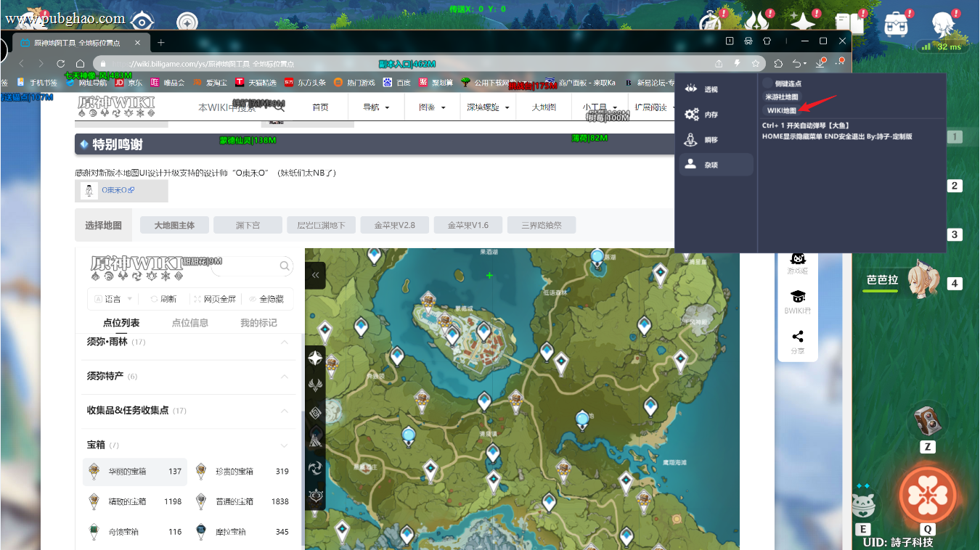Viewport: 980px width, 550px height.
Task: Toggle 华丽的宝箱 markers
Action: click(x=135, y=472)
